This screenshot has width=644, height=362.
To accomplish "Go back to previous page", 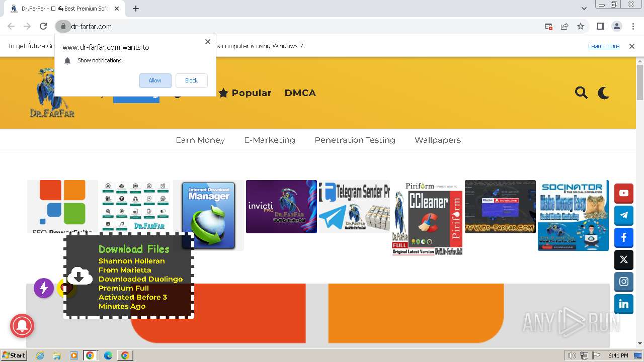I will coord(11,26).
